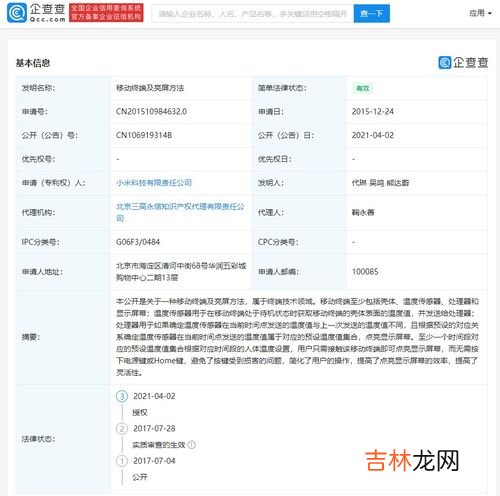Screen dimensions: 500x496
Task: Select the agent name under 代理人
Action: pos(363,212)
